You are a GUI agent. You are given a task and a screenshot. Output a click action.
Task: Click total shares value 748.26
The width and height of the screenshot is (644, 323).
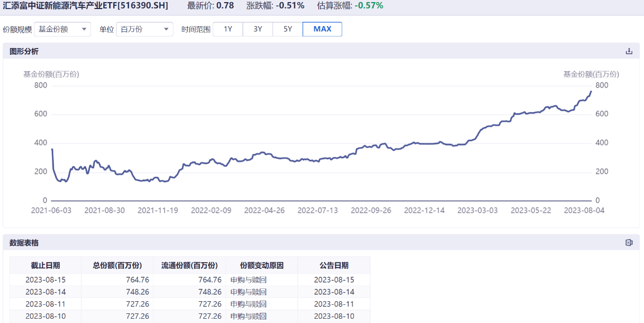pyautogui.click(x=137, y=292)
